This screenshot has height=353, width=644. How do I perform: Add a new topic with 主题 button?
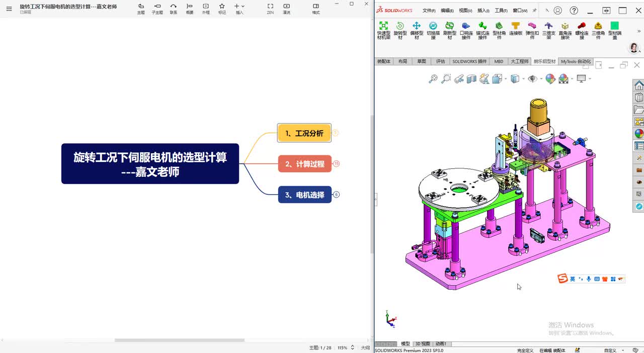[x=141, y=9]
